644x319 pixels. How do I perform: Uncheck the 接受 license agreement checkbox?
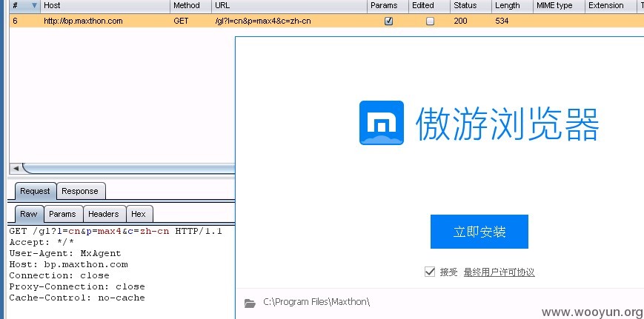pyautogui.click(x=430, y=272)
